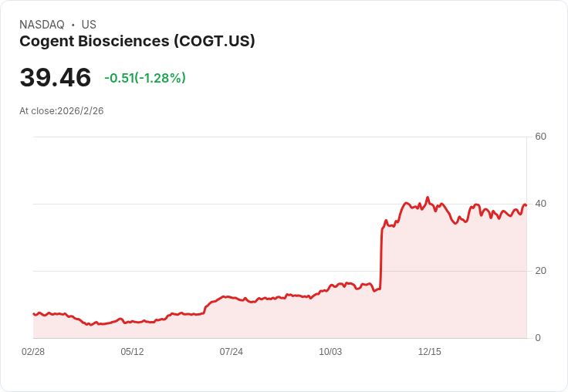
Task: Click the current price 39.46
Action: [56, 78]
